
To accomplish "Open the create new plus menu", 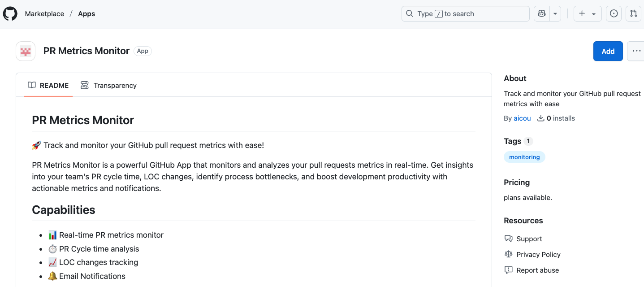I will click(x=588, y=13).
